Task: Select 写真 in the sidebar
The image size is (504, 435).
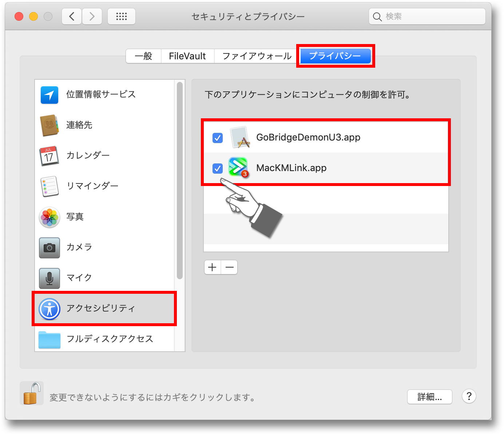Action: point(105,217)
